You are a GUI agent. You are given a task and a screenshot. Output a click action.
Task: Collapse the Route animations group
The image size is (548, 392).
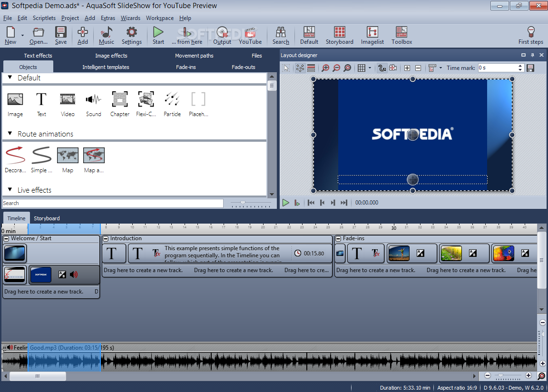(x=10, y=134)
